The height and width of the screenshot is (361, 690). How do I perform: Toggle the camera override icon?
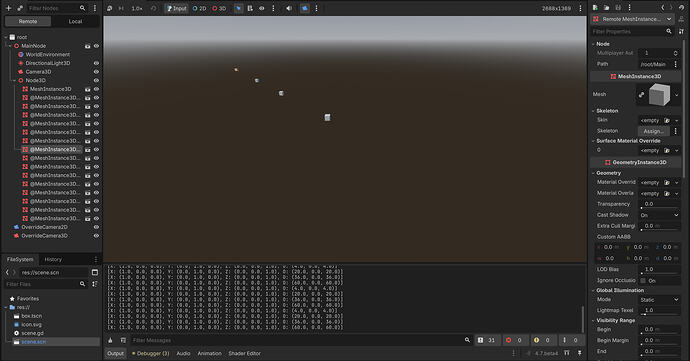305,8
